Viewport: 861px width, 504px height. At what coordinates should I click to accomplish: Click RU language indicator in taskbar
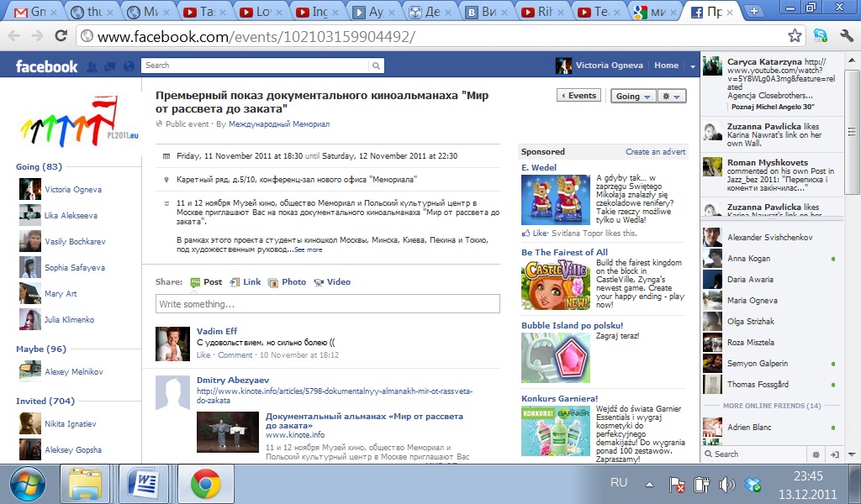[618, 483]
